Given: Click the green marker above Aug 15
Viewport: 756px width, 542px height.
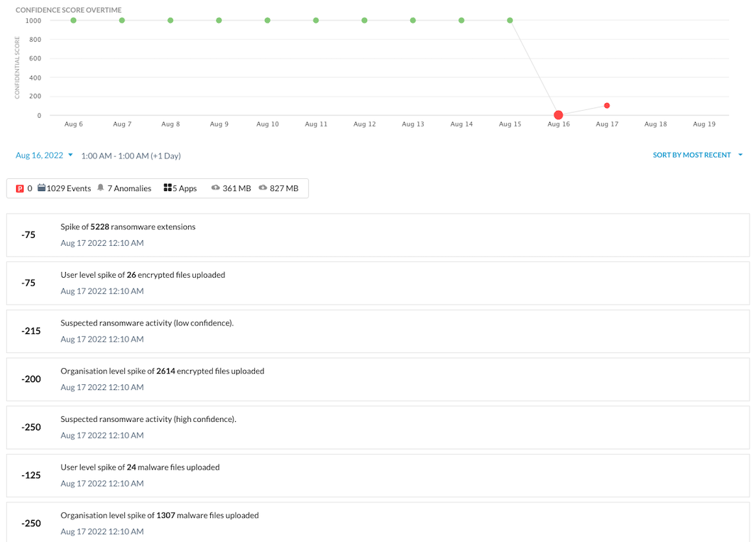Looking at the screenshot, I should pos(510,20).
